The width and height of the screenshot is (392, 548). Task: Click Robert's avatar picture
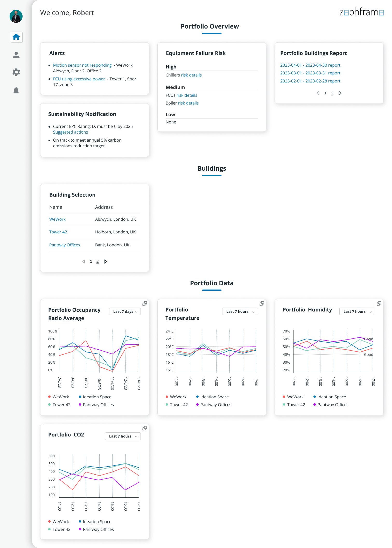(16, 16)
